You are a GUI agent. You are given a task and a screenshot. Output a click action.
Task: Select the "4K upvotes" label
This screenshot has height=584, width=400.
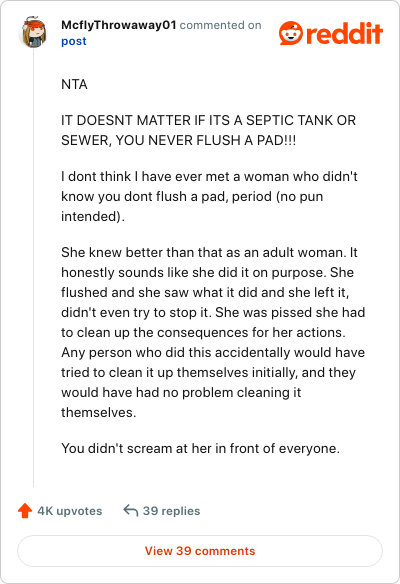coord(70,511)
